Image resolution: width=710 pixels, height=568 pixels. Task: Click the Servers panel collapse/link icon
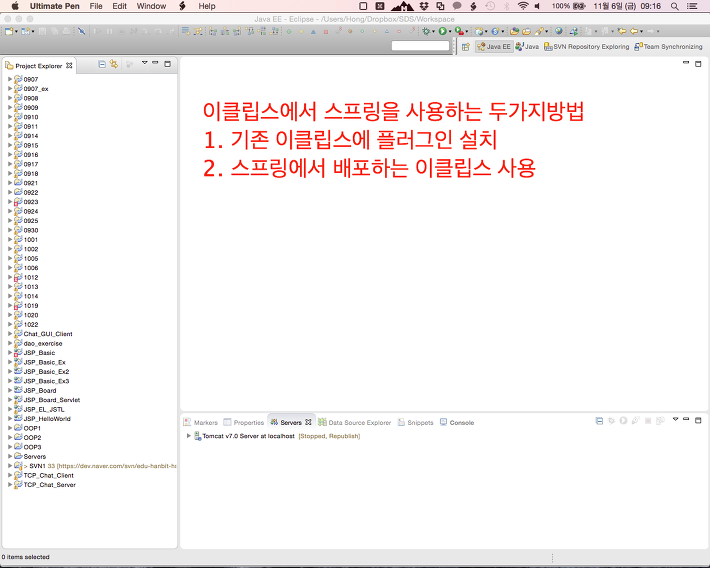(599, 421)
